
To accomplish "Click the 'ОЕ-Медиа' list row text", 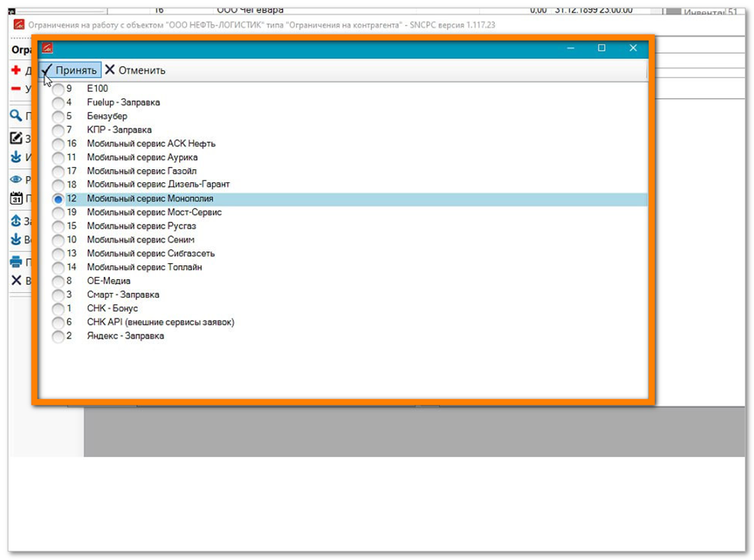I will (x=108, y=281).
